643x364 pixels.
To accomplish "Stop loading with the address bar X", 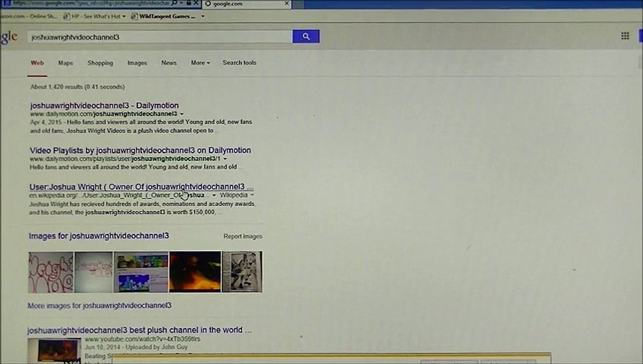I will coord(197,3).
